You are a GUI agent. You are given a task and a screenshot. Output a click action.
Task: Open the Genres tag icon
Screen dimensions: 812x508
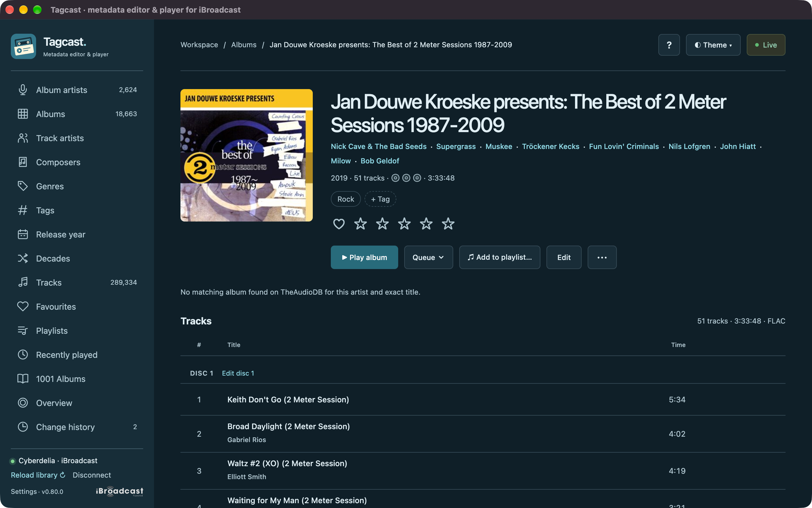pos(23,186)
